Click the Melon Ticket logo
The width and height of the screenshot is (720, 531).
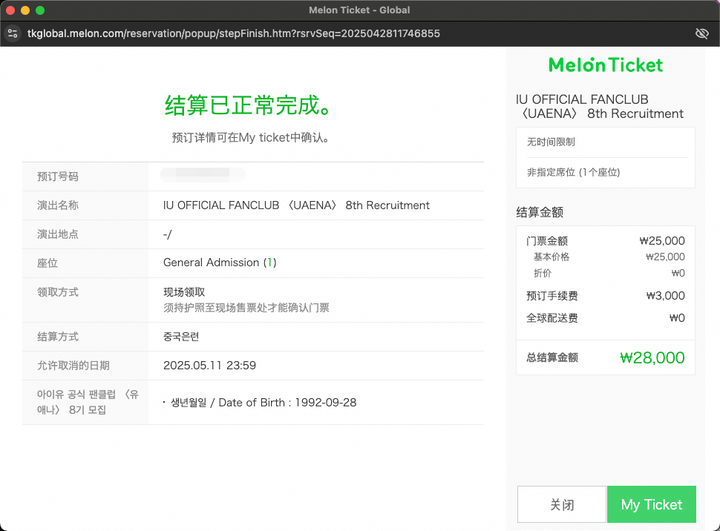pyautogui.click(x=606, y=65)
